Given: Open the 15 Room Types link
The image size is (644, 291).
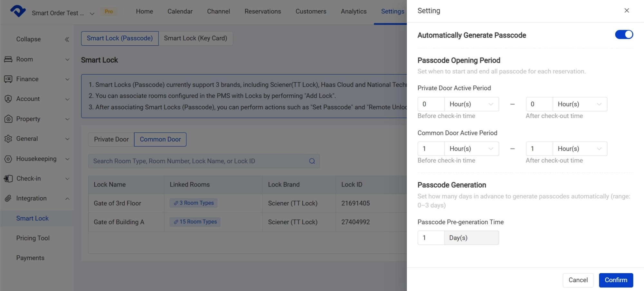Looking at the screenshot, I should coord(195,222).
